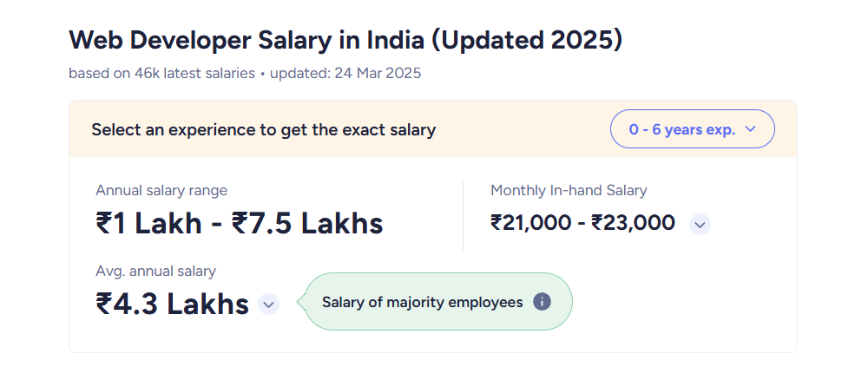Click the ₹1 Lakh minimum salary figure
Viewport: 868px width, 380px height.
click(149, 224)
